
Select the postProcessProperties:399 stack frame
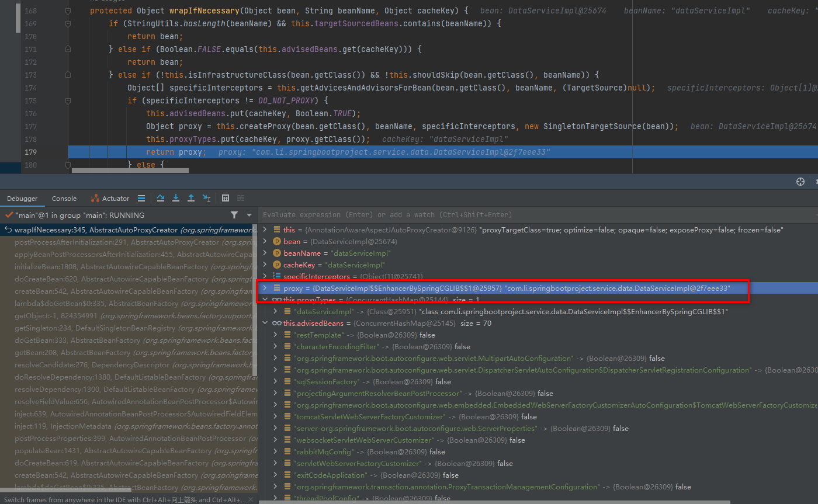[128, 439]
